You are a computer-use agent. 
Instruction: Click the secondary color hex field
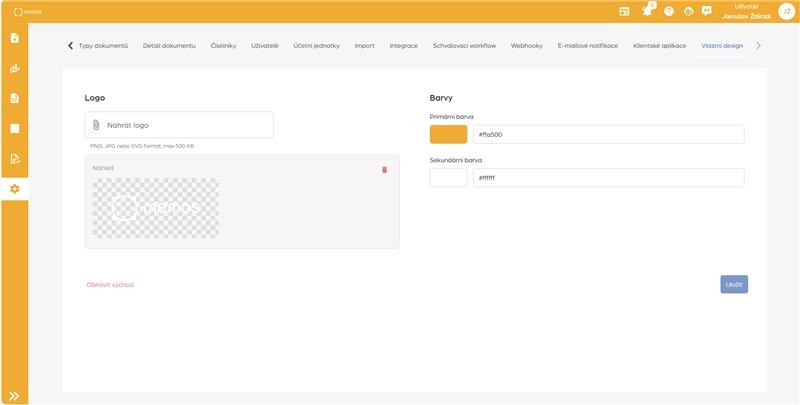(608, 178)
